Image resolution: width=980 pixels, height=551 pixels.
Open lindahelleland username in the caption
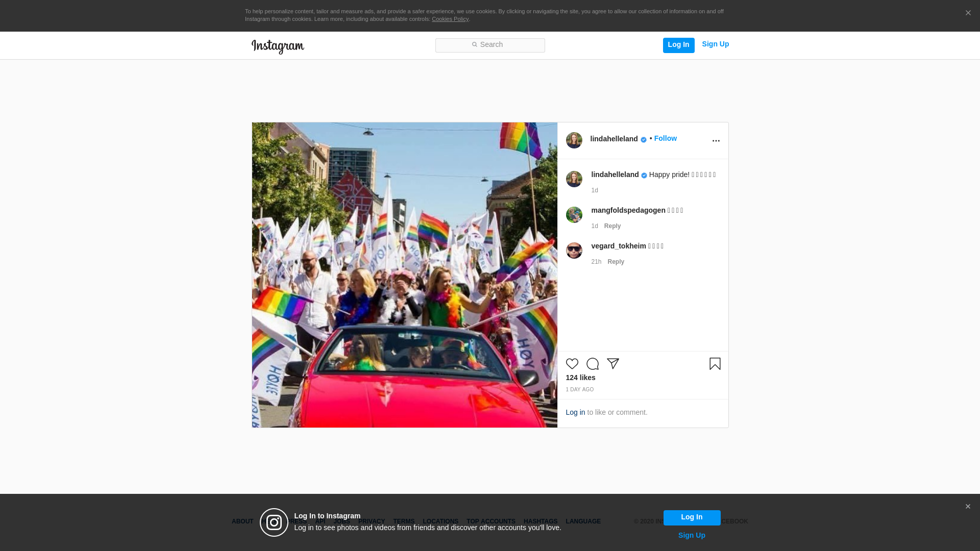pos(615,174)
